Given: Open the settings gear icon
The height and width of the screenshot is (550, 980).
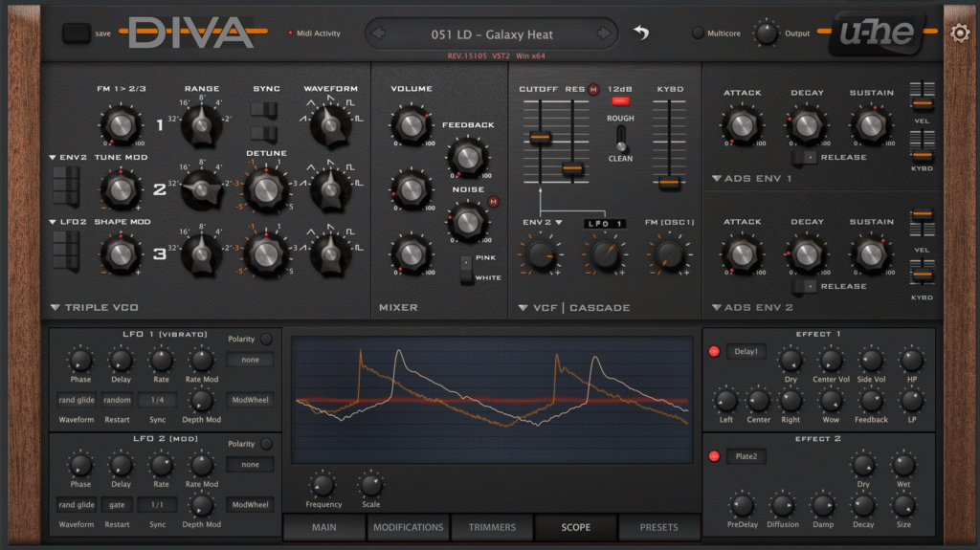Looking at the screenshot, I should [x=960, y=33].
